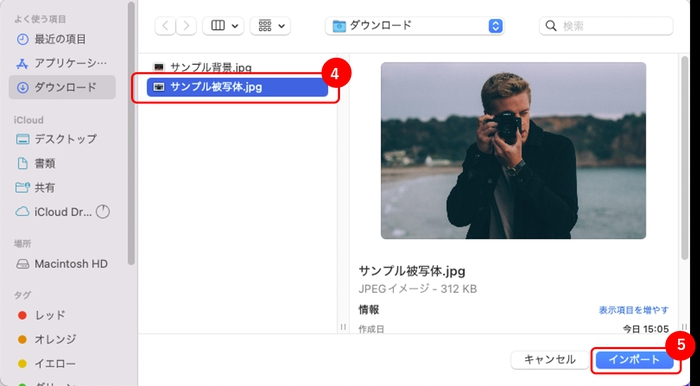Open Macintosh HD in sidebar
The width and height of the screenshot is (700, 386).
point(62,264)
